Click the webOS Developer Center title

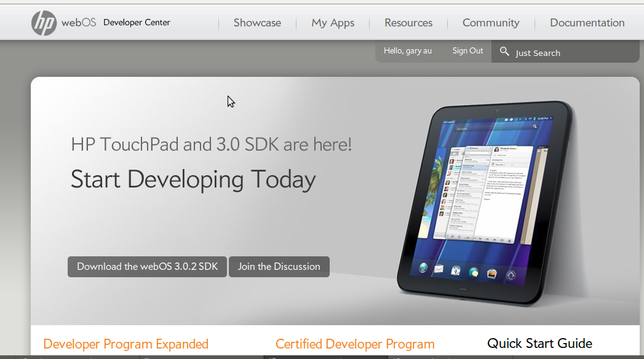[116, 23]
